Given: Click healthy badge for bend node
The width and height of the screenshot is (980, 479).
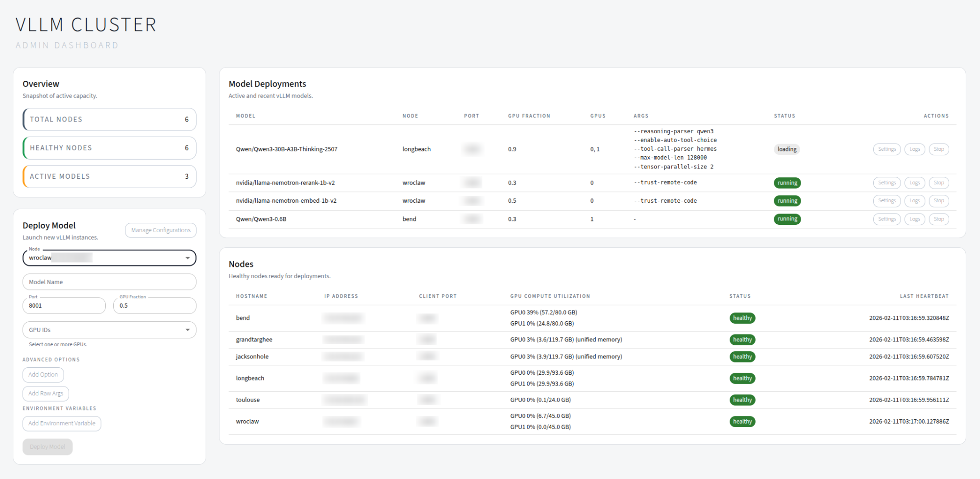Looking at the screenshot, I should click(x=742, y=318).
